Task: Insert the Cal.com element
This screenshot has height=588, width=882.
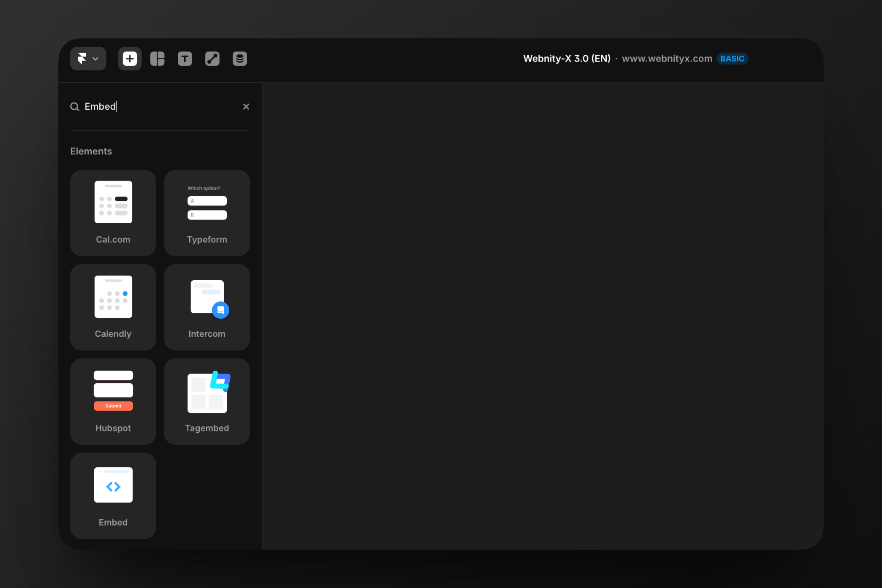Action: coord(113,213)
